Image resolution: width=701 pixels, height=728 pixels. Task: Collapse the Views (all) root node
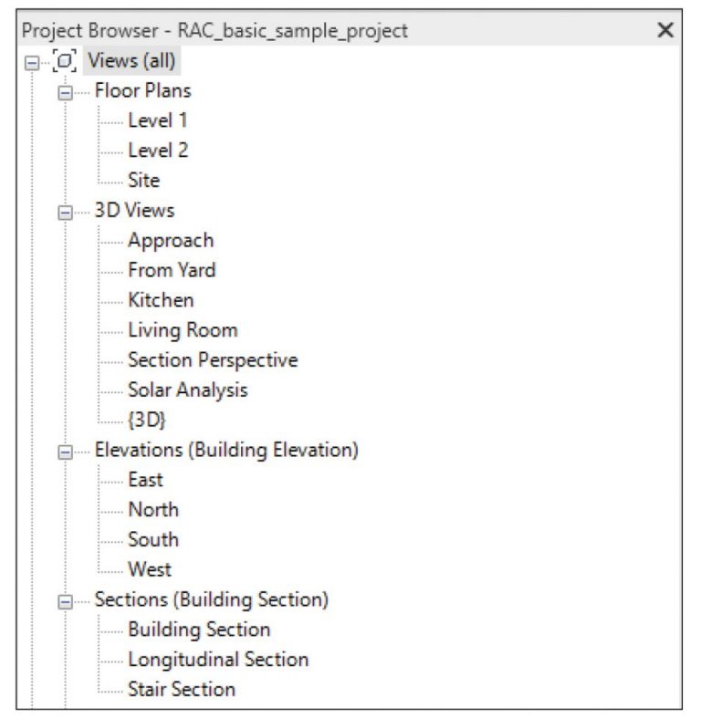32,62
